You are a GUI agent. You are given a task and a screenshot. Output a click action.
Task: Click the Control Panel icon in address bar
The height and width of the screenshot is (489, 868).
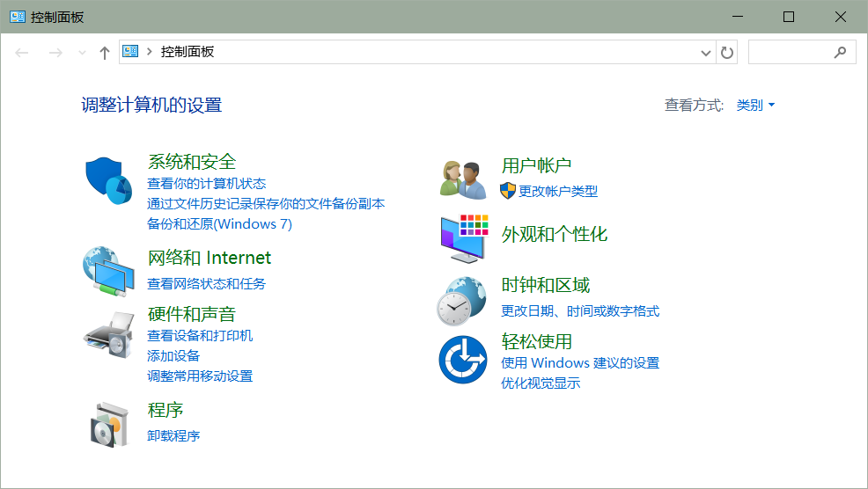(130, 51)
